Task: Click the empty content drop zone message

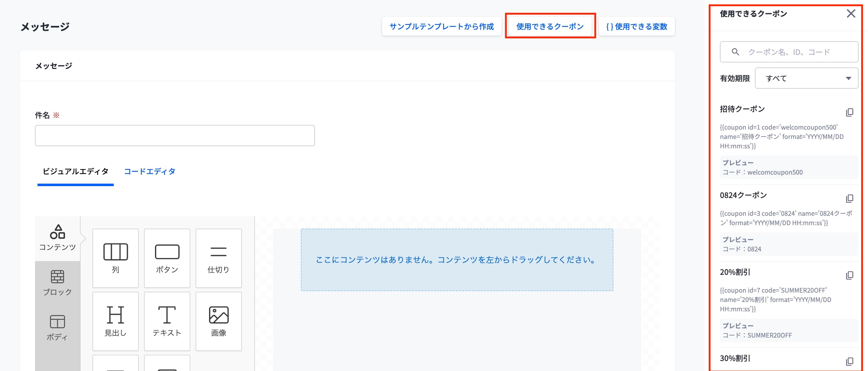Action: coord(457,260)
